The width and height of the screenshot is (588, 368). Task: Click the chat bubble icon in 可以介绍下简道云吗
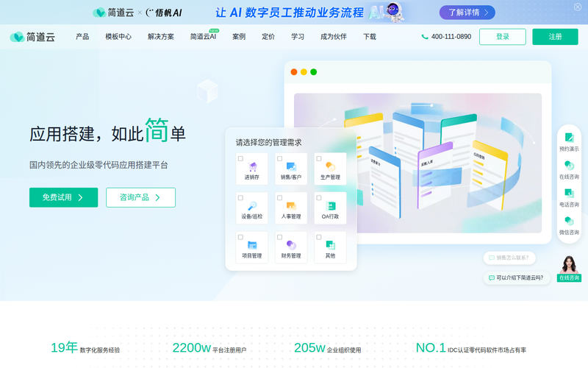[491, 278]
